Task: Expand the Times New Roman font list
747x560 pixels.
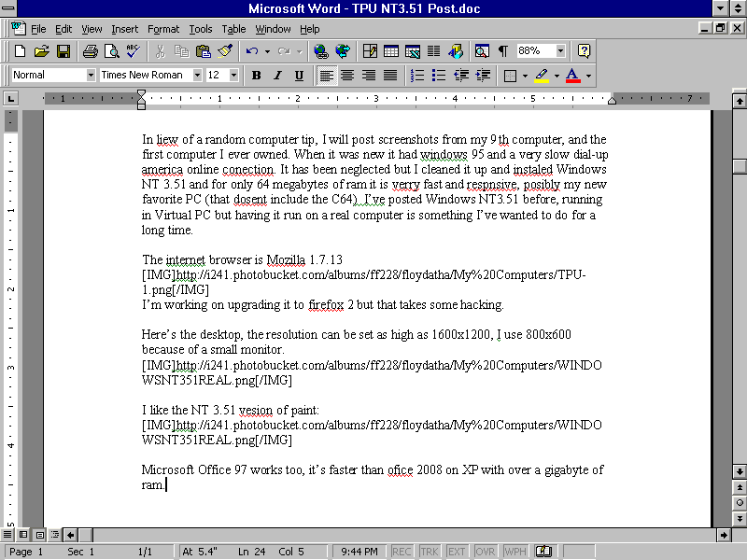Action: point(197,76)
